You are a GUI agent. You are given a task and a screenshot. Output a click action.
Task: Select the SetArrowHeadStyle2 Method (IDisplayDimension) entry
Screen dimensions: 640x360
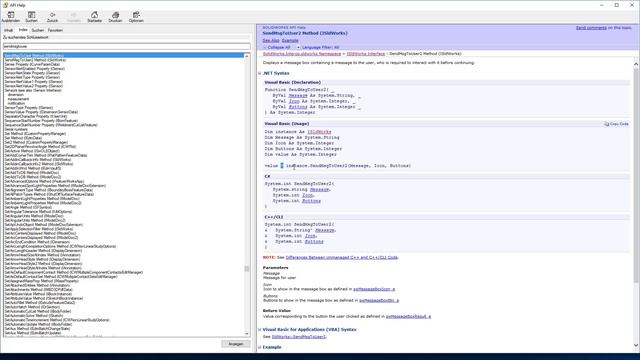43,264
